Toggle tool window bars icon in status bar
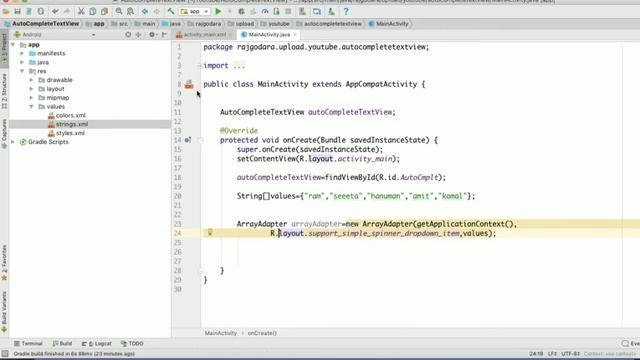 [x=4, y=354]
